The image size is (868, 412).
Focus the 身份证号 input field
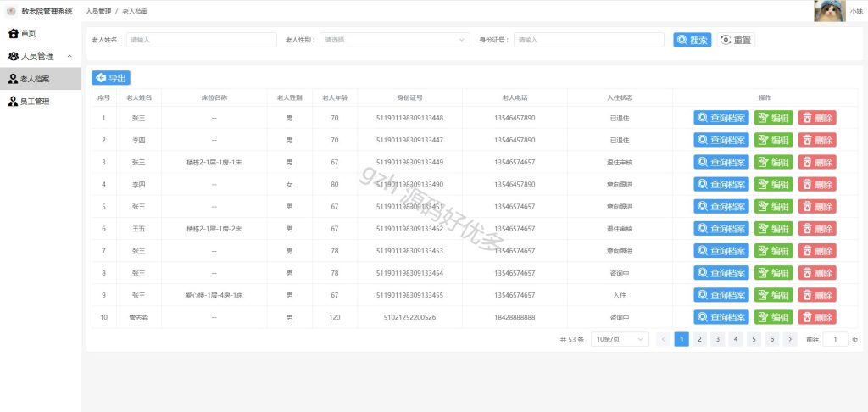(589, 40)
